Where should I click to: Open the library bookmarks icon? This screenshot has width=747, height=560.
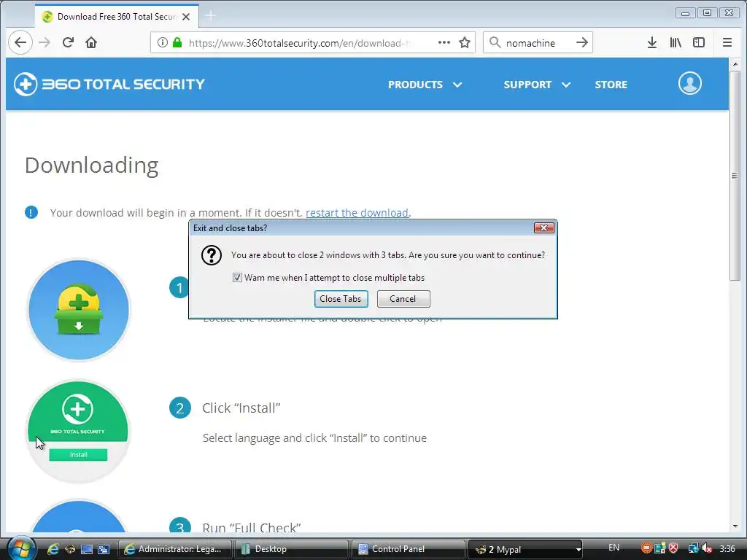[676, 43]
